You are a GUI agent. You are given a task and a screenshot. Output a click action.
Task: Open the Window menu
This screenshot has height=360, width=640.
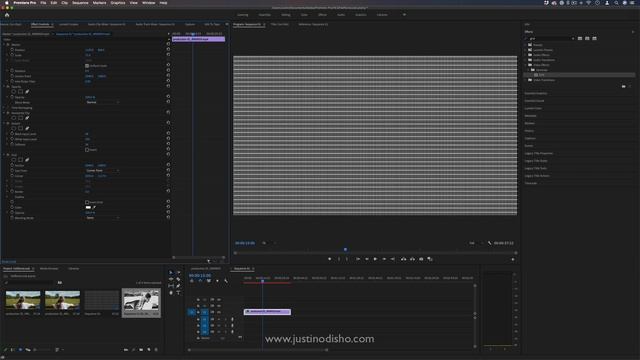click(x=149, y=3)
